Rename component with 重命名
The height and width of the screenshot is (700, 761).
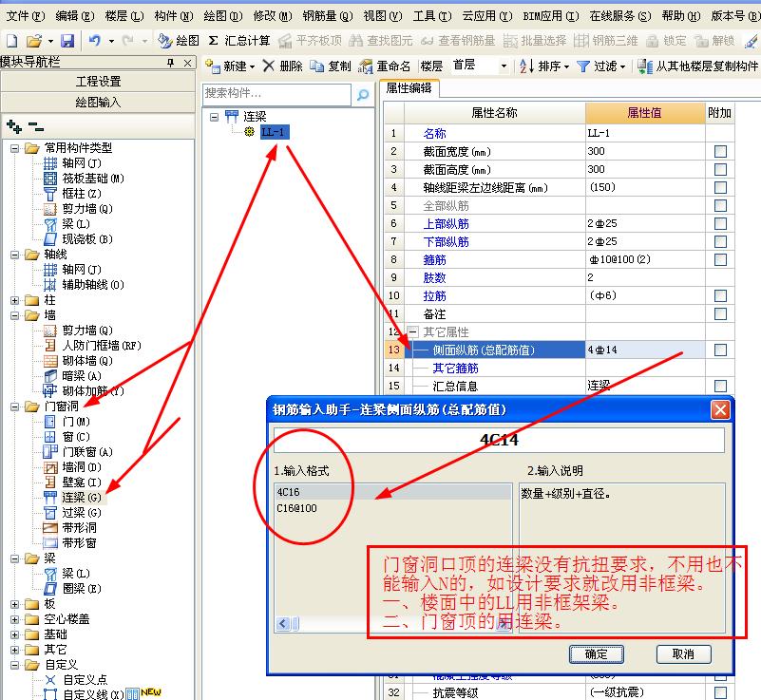pos(385,66)
